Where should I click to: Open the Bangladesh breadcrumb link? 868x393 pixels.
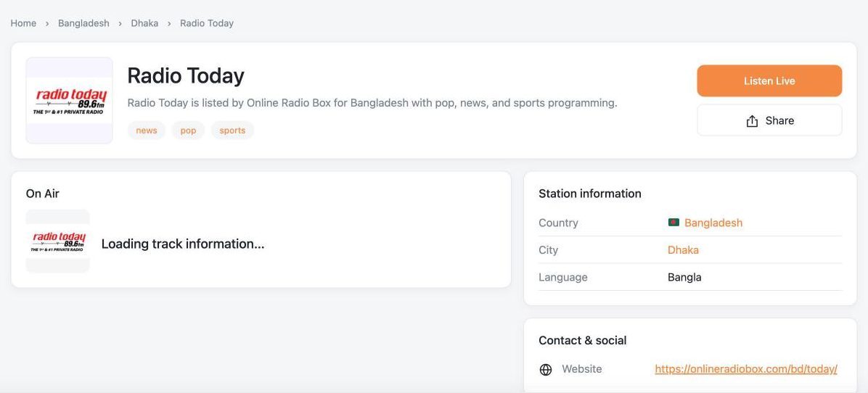[x=83, y=23]
